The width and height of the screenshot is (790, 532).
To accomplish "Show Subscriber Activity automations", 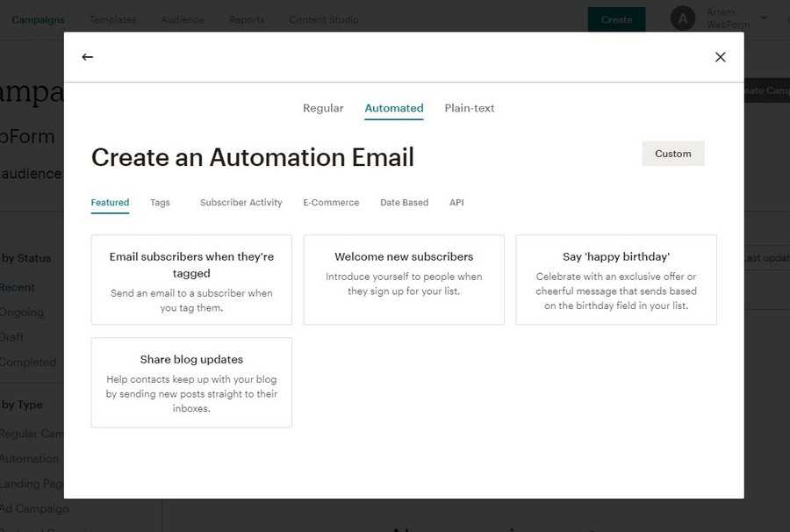I will [241, 203].
